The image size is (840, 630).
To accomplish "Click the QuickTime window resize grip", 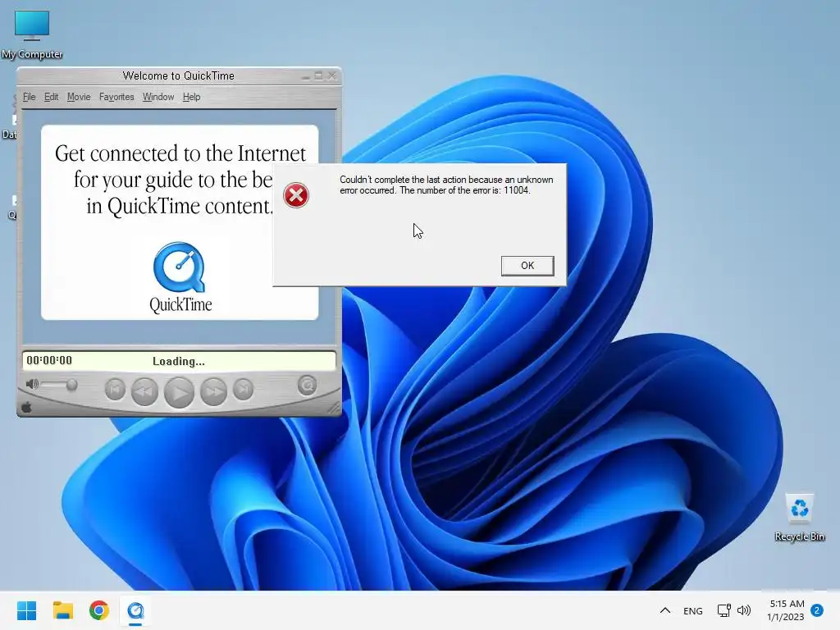I will [335, 409].
